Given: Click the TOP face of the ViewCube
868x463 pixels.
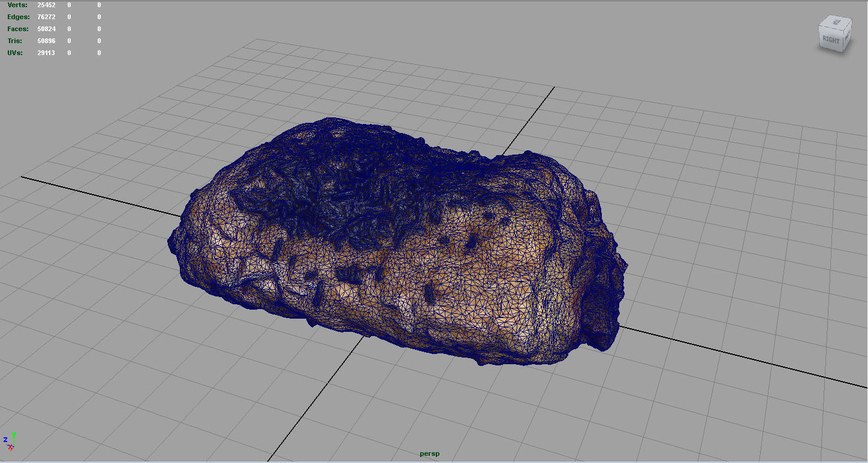Looking at the screenshot, I should pyautogui.click(x=836, y=22).
